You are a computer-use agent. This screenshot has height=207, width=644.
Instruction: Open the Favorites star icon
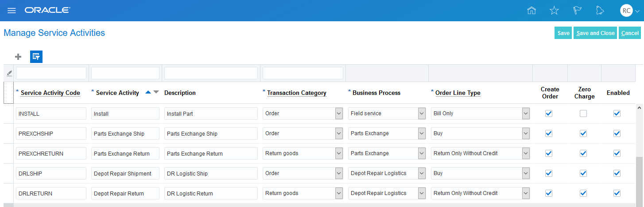point(554,10)
